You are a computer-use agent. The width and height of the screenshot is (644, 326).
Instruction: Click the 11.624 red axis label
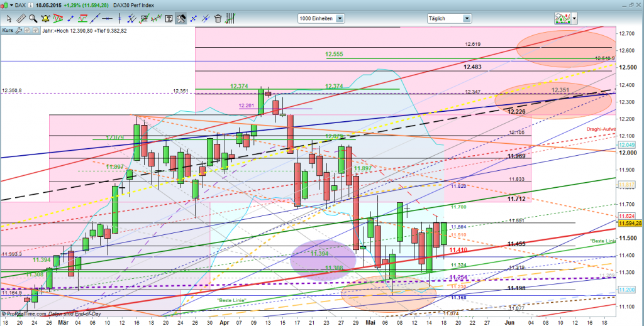pos(626,215)
